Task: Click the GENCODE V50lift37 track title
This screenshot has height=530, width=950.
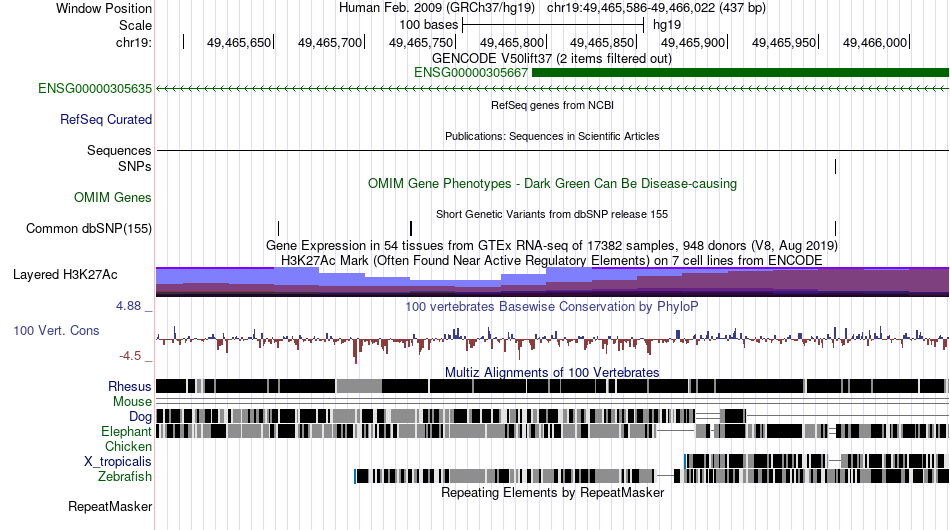Action: pyautogui.click(x=552, y=59)
